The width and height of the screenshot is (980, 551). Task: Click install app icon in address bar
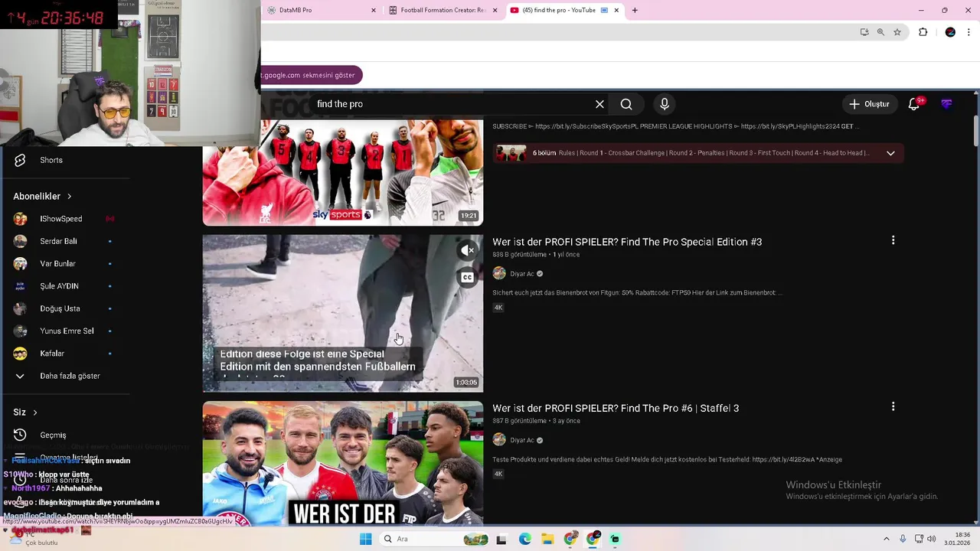[x=864, y=32]
